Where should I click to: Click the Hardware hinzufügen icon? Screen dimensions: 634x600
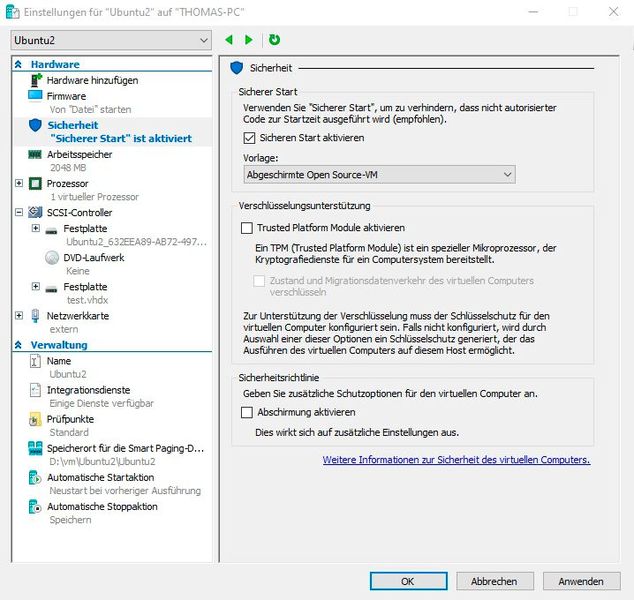pos(36,80)
